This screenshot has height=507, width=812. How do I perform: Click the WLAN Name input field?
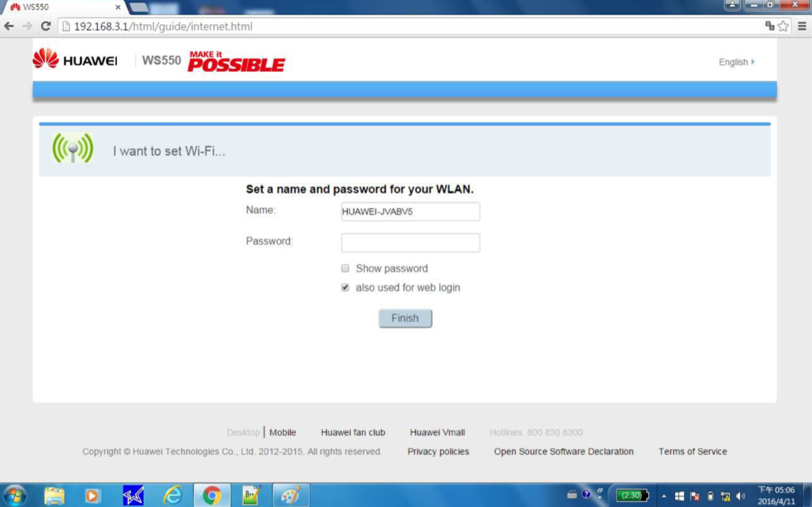(x=411, y=212)
